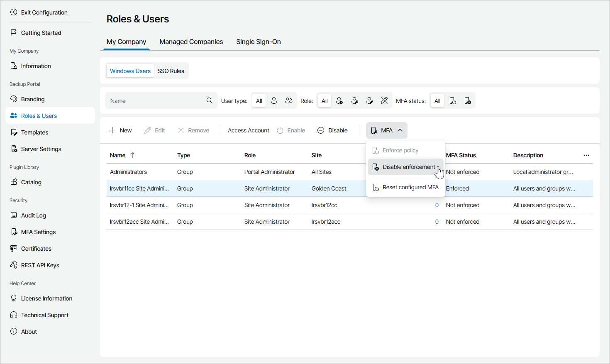Filter role by user-with-key icon

point(354,101)
